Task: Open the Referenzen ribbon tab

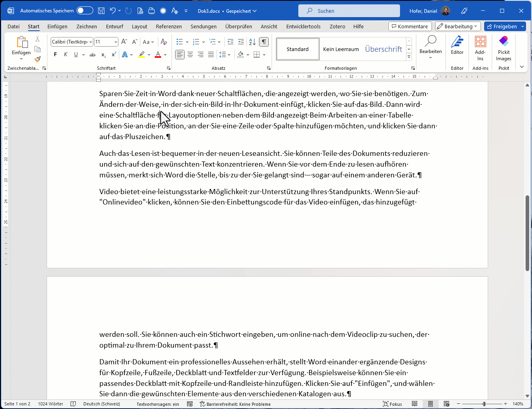Action: click(x=169, y=26)
